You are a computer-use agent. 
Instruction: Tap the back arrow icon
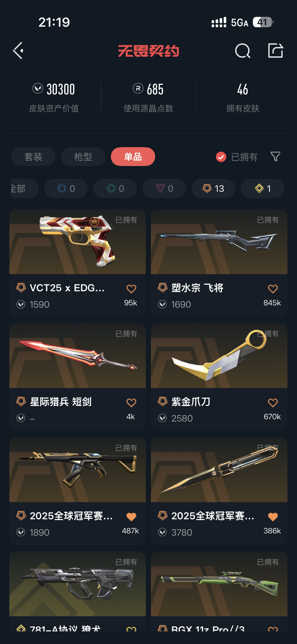click(x=18, y=51)
